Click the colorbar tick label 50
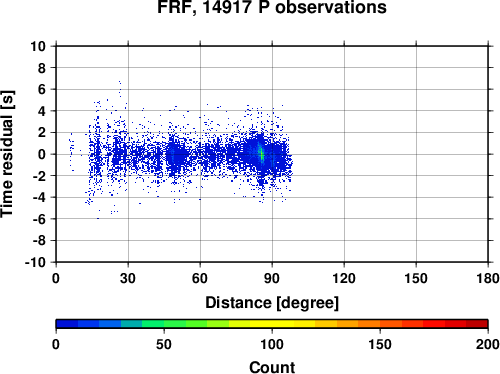500x374 pixels. click(164, 344)
